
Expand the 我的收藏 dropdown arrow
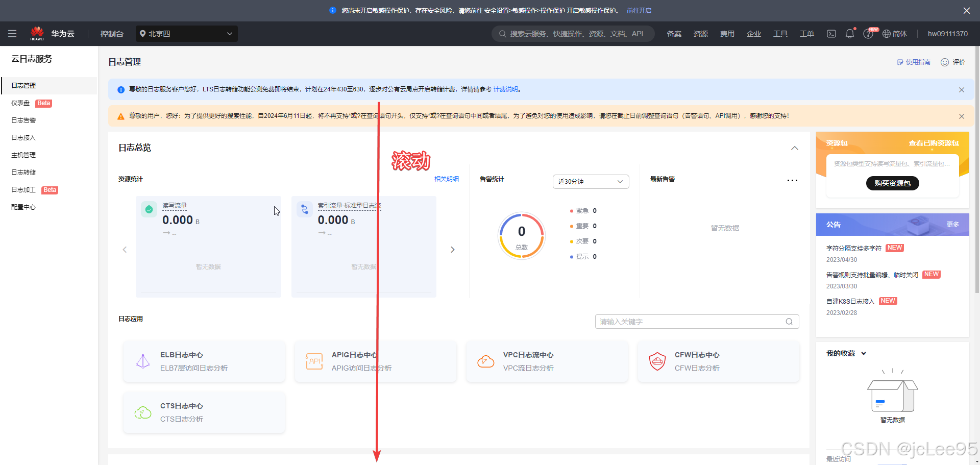[x=864, y=353]
